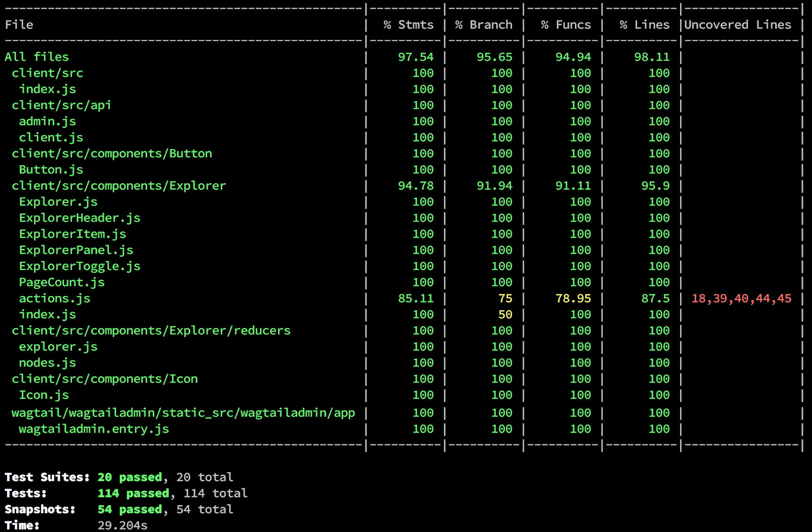The height and width of the screenshot is (532, 812).
Task: Select the '% Branch' column header
Action: pos(484,25)
